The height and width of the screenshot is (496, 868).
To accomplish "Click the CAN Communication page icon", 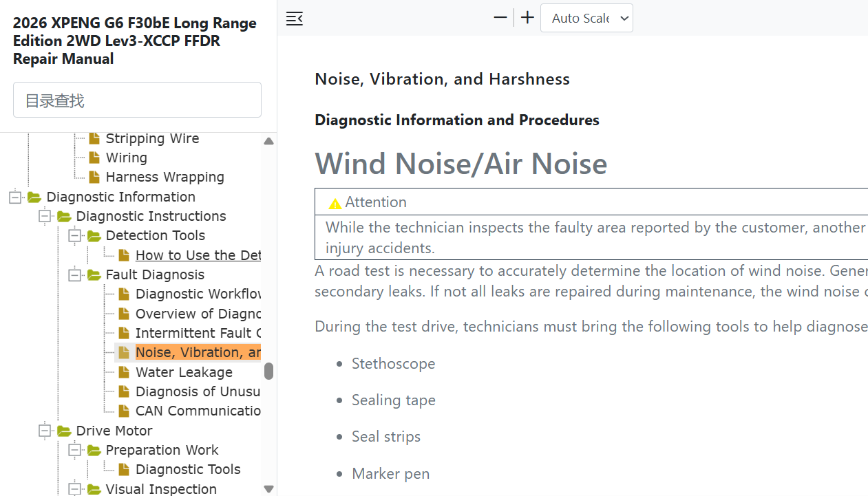I will point(124,411).
